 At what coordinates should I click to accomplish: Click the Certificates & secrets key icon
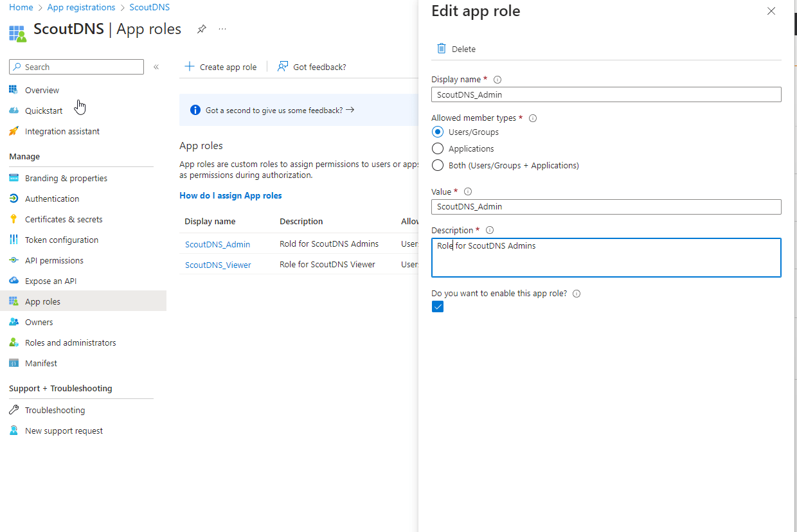pyautogui.click(x=13, y=219)
